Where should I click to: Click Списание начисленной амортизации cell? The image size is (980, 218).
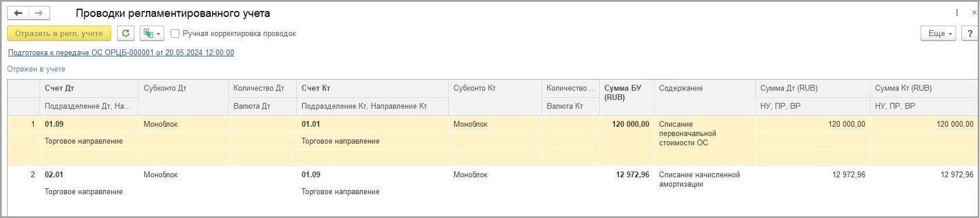699,180
